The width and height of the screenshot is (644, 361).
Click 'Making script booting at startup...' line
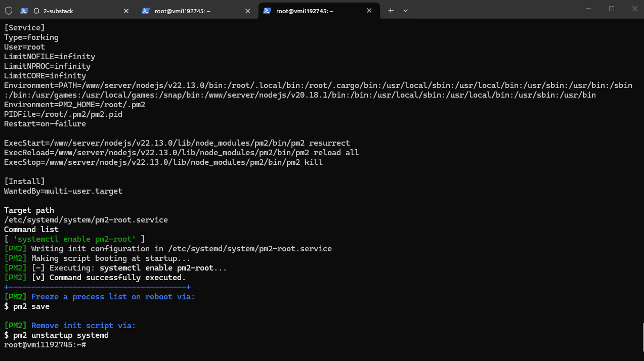point(97,258)
